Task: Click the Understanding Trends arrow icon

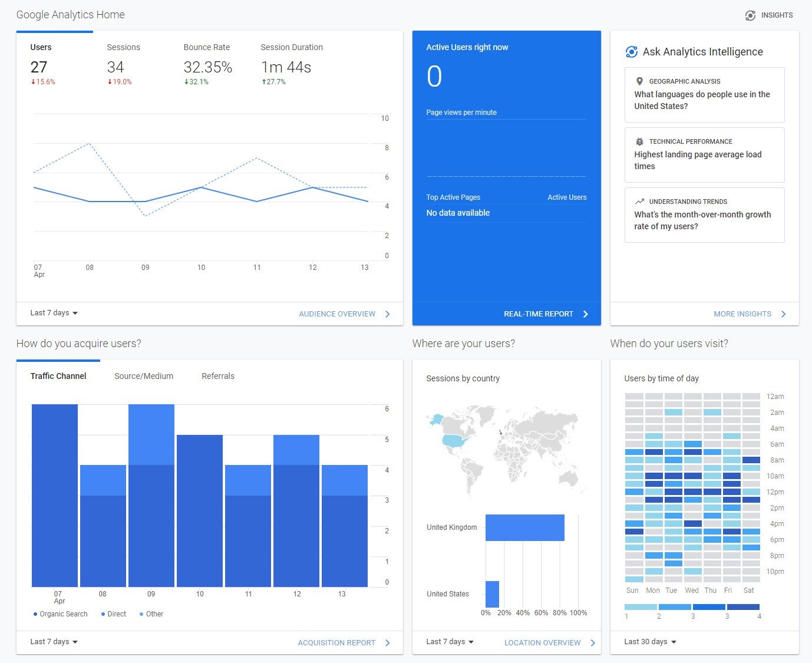Action: [x=639, y=202]
